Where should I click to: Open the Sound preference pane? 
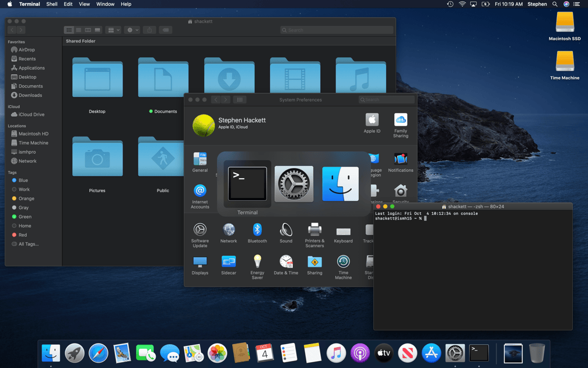[x=286, y=233]
